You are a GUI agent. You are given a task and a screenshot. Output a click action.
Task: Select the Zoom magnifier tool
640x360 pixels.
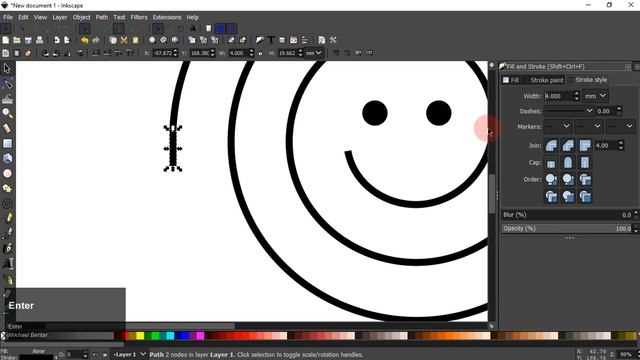click(7, 113)
